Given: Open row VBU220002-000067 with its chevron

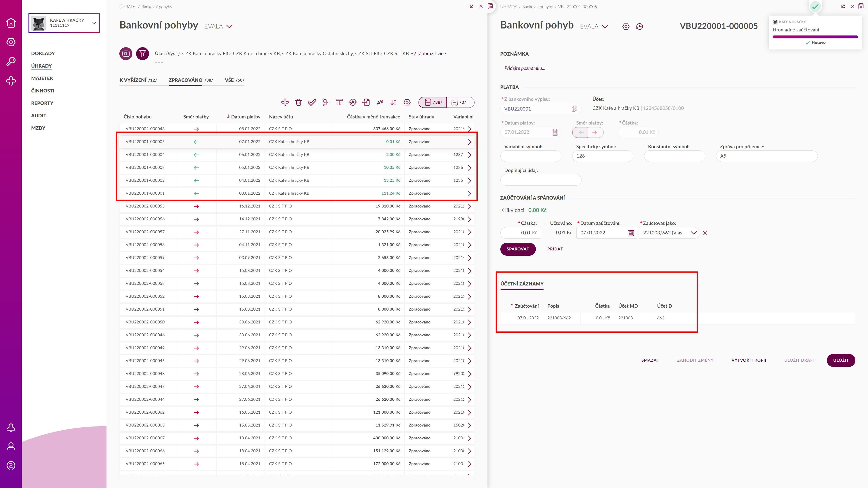Looking at the screenshot, I should [469, 438].
